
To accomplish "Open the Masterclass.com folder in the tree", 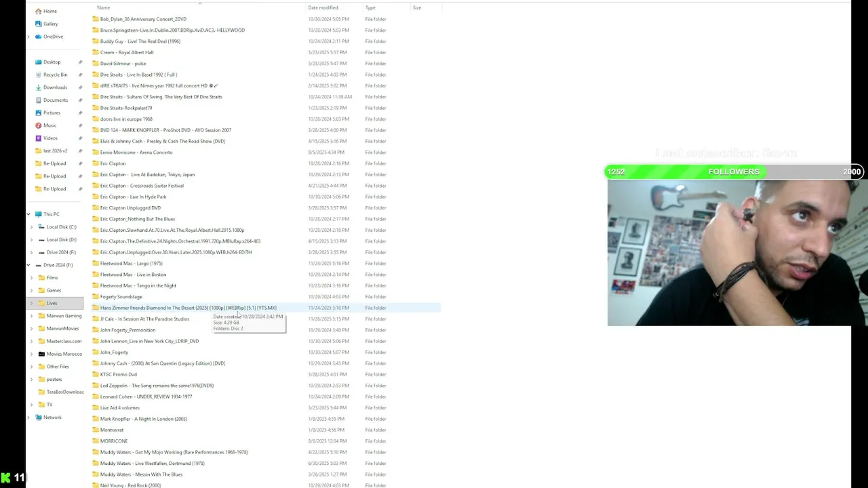I will click(64, 341).
